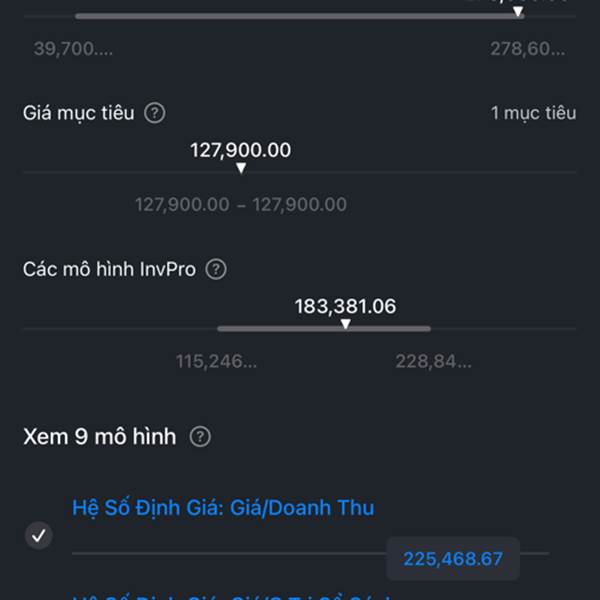Viewport: 600px width, 600px height.
Task: Click the 228,84 upper InvPro bound
Action: coord(433,361)
